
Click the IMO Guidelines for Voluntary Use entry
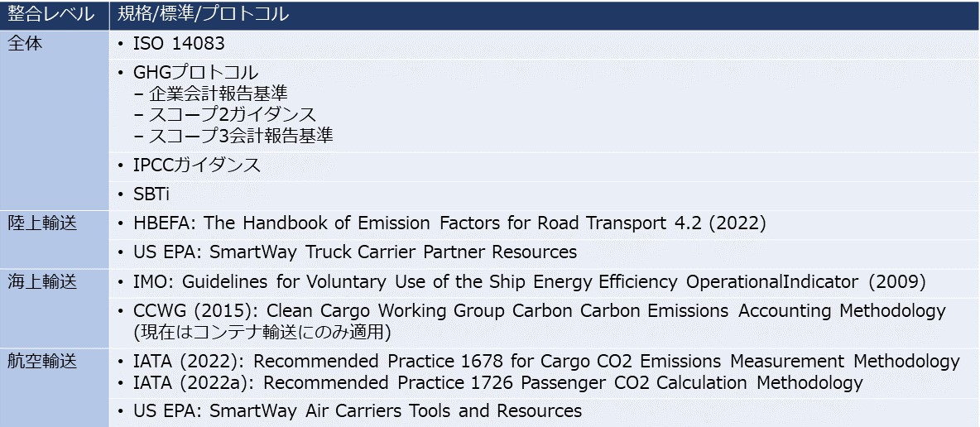click(x=530, y=282)
